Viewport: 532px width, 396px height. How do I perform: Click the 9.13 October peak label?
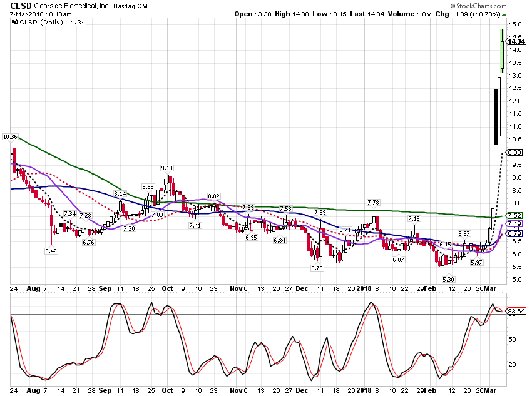click(x=166, y=168)
